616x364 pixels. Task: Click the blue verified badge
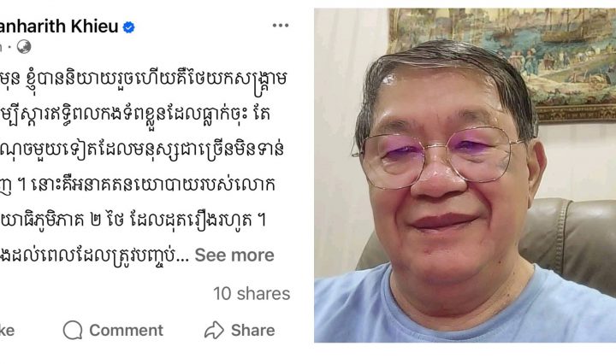tap(129, 27)
